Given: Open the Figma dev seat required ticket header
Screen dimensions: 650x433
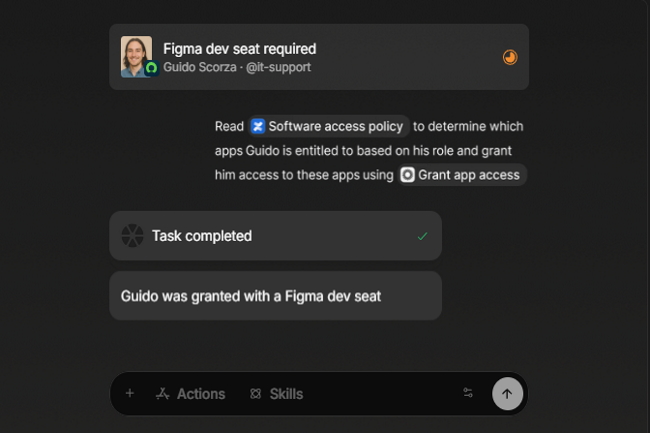Looking at the screenshot, I should 319,57.
